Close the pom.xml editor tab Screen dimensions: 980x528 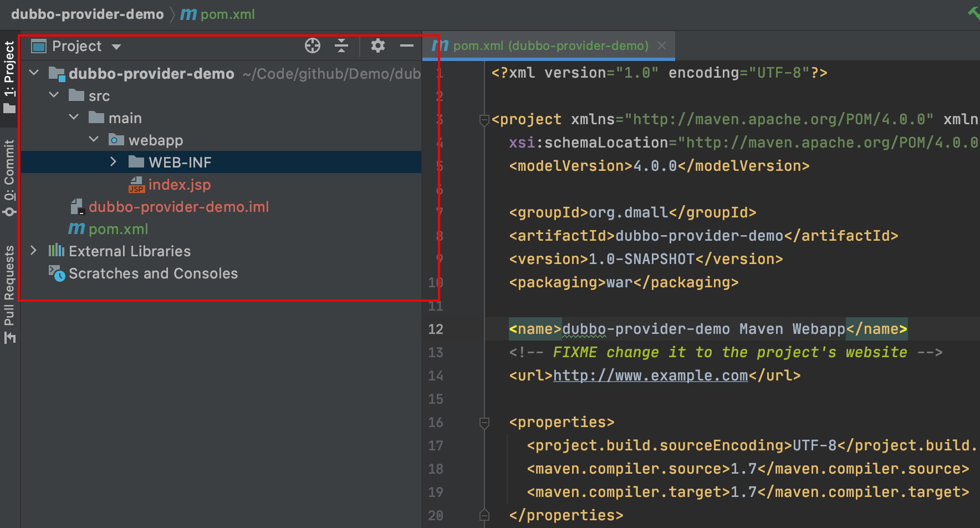(x=662, y=45)
